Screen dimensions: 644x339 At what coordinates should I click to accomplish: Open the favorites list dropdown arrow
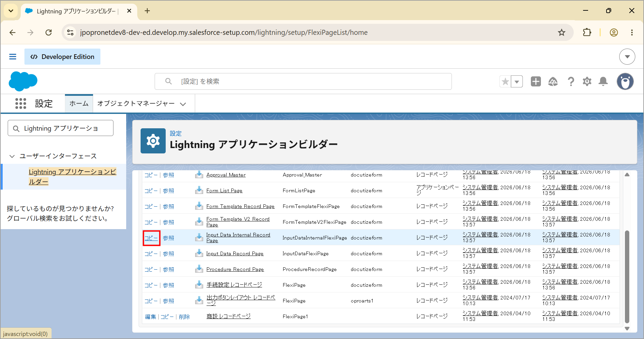click(517, 81)
